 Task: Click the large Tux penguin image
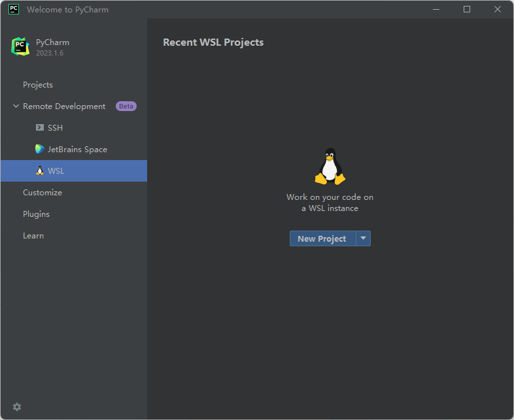[x=330, y=167]
